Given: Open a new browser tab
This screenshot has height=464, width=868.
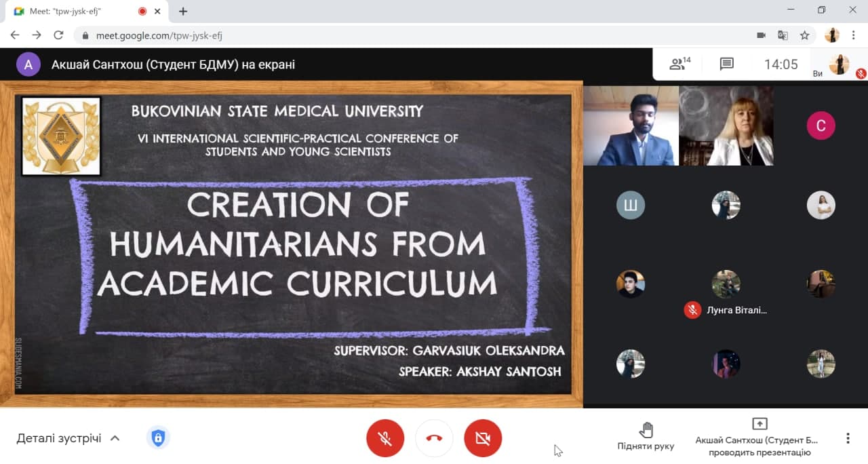Looking at the screenshot, I should coord(183,11).
